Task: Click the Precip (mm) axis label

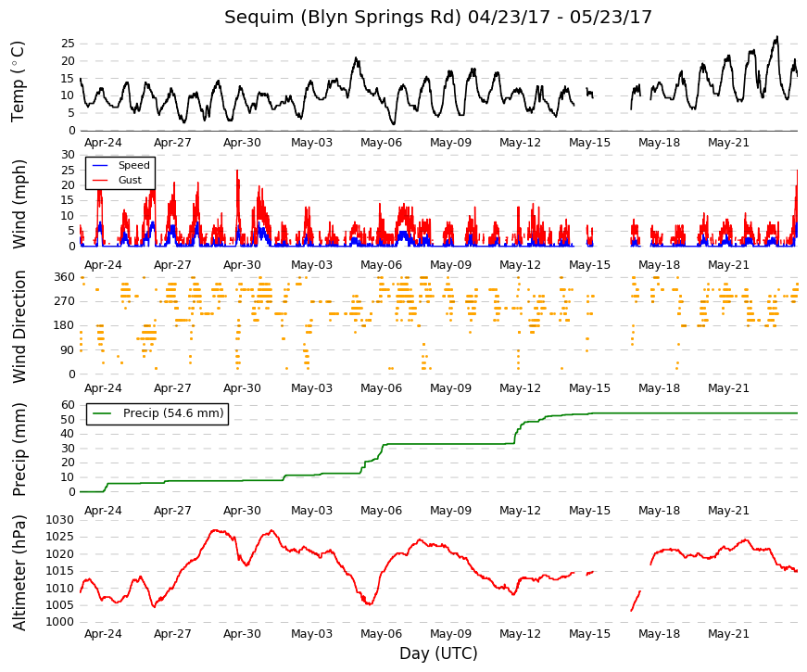Action: [x=19, y=450]
